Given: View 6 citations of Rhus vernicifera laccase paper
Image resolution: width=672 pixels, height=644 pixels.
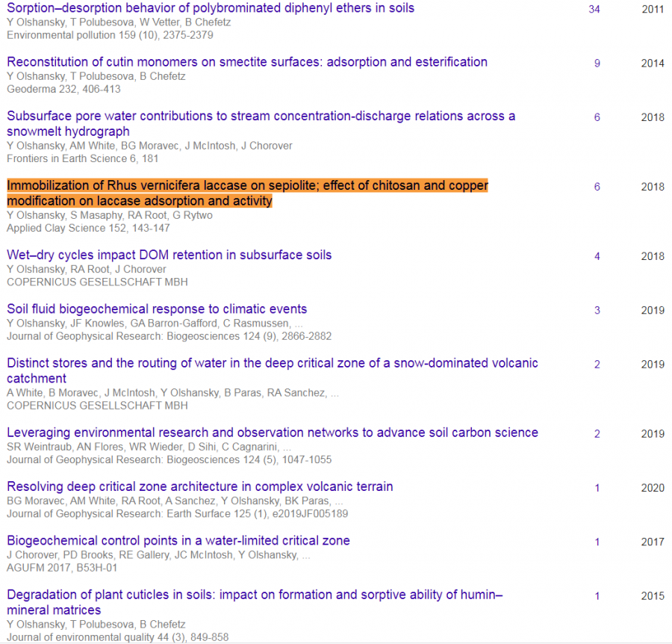Looking at the screenshot, I should click(x=597, y=187).
